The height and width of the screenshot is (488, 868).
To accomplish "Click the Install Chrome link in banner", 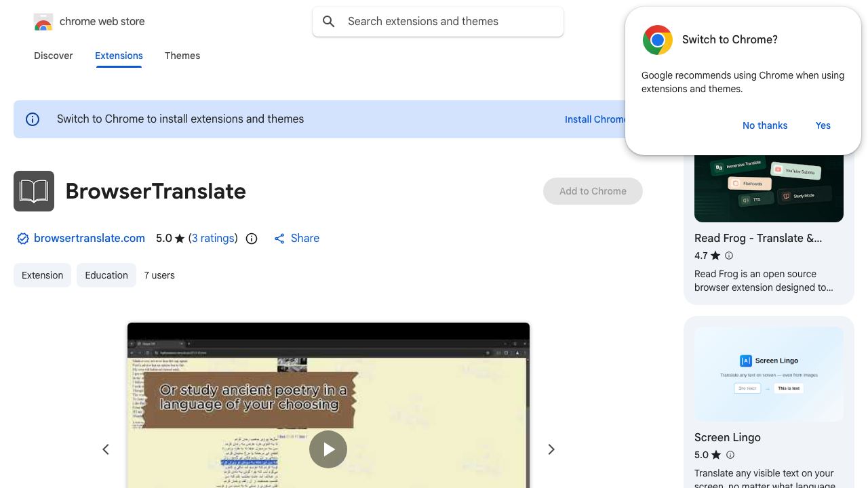I will pyautogui.click(x=595, y=119).
